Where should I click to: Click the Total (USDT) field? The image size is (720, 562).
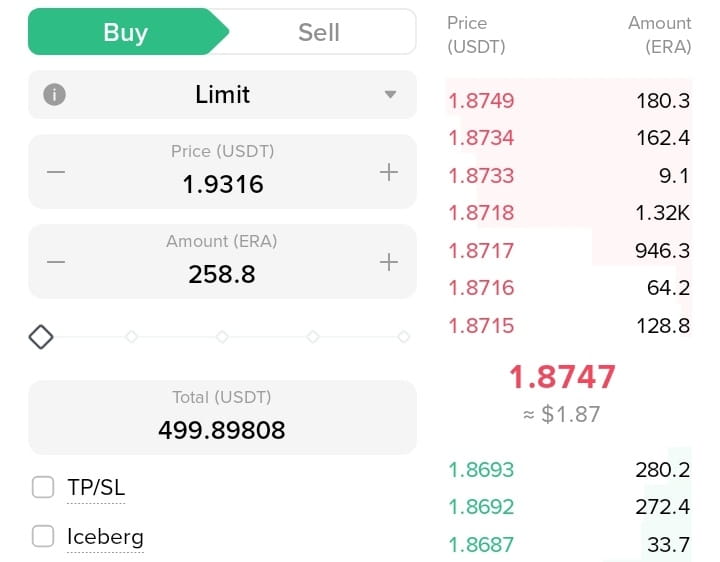tap(222, 417)
